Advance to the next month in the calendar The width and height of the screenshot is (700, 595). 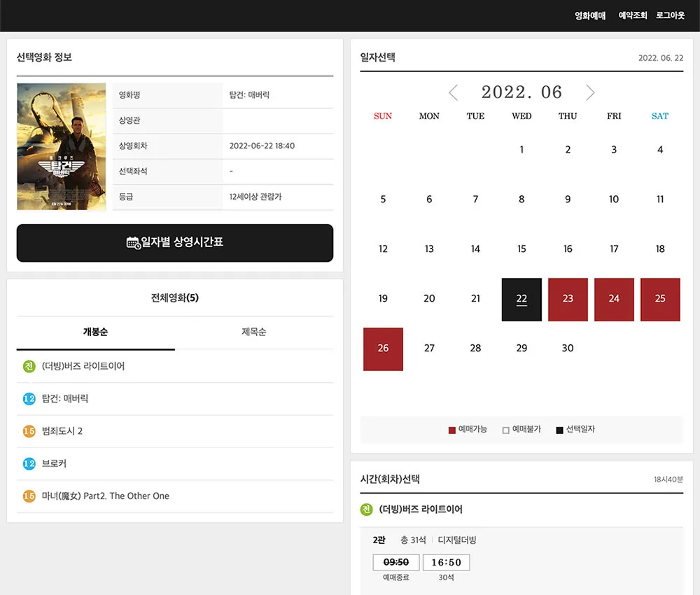(x=590, y=92)
